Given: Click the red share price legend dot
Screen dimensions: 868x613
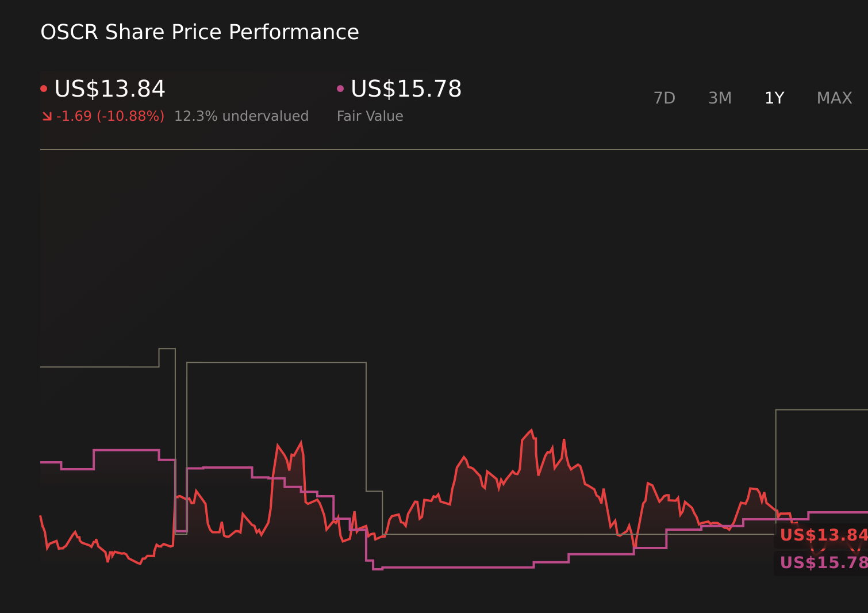Looking at the screenshot, I should [x=44, y=87].
